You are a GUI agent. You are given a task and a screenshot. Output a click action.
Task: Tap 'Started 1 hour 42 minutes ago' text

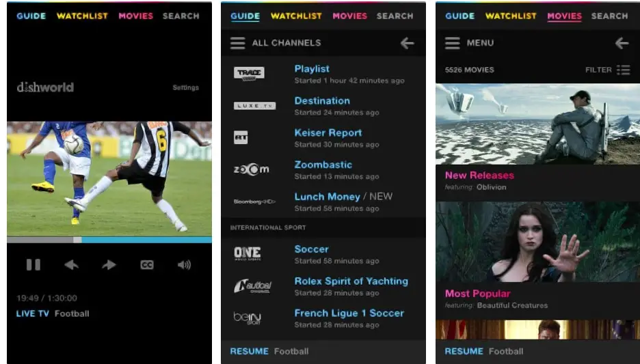pos(349,81)
